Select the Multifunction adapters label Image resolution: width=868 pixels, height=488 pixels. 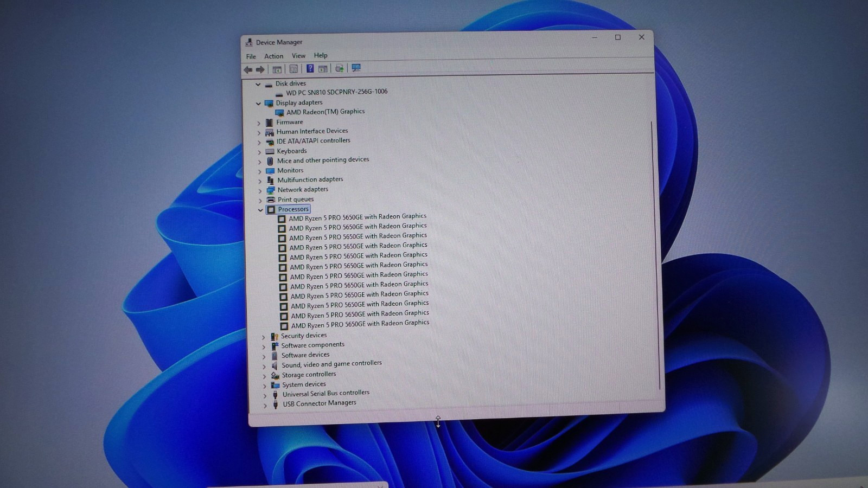[x=310, y=179]
